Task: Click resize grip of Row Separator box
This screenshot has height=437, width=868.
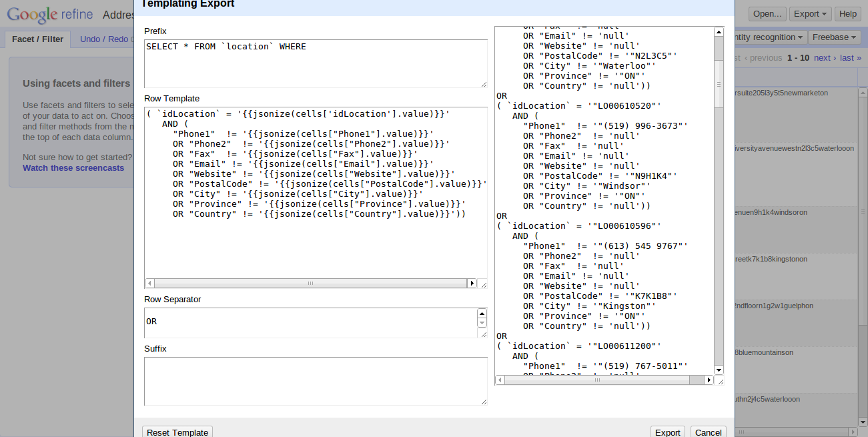Action: click(484, 334)
